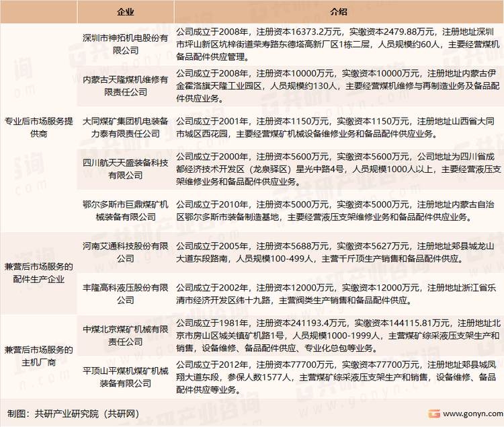Click the orange gonyn logo icon
The width and height of the screenshot is (504, 427).
(434, 414)
